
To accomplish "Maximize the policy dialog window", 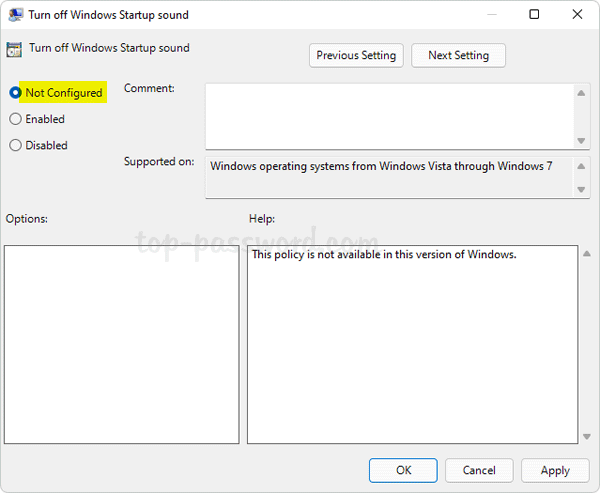I will (x=534, y=15).
